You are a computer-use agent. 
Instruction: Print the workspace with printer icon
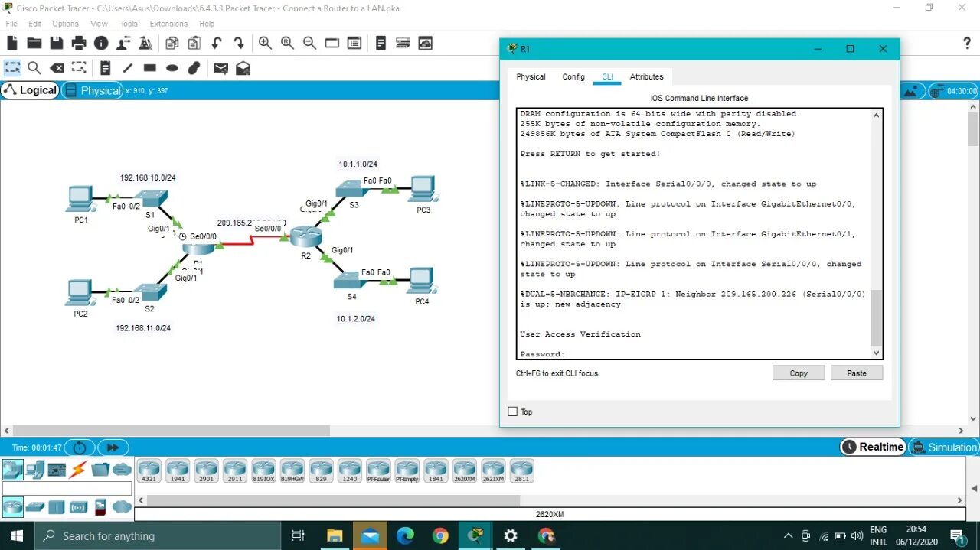pyautogui.click(x=79, y=44)
